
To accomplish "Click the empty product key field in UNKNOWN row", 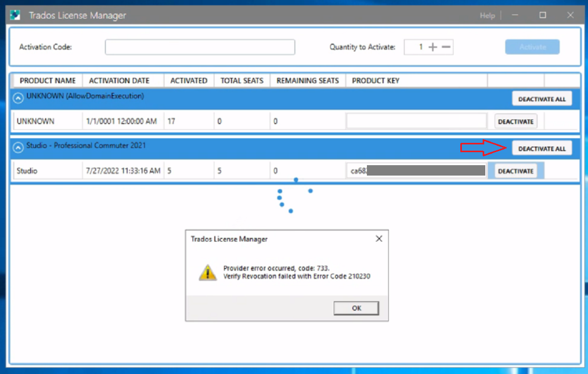I will (x=416, y=121).
